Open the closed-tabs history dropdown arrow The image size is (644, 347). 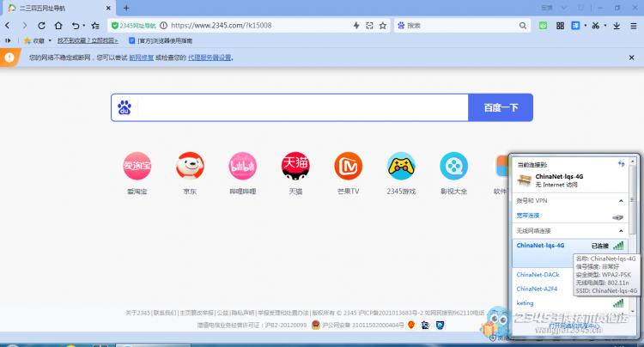[x=84, y=26]
